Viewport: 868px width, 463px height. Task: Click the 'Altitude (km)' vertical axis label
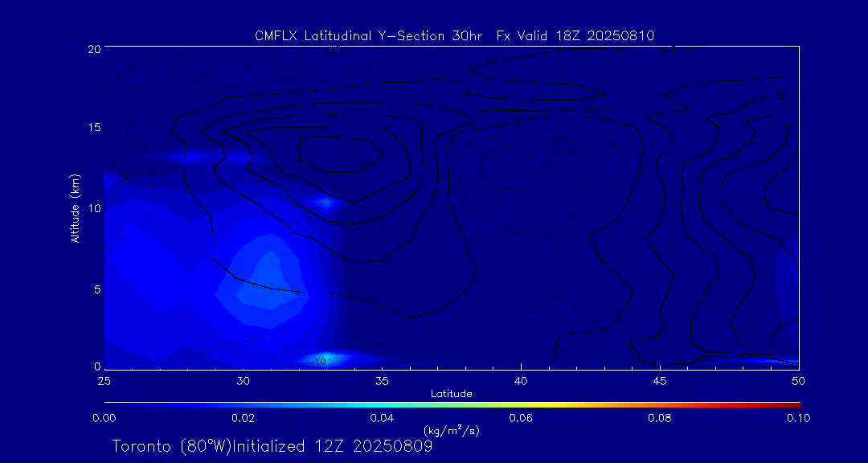point(75,207)
